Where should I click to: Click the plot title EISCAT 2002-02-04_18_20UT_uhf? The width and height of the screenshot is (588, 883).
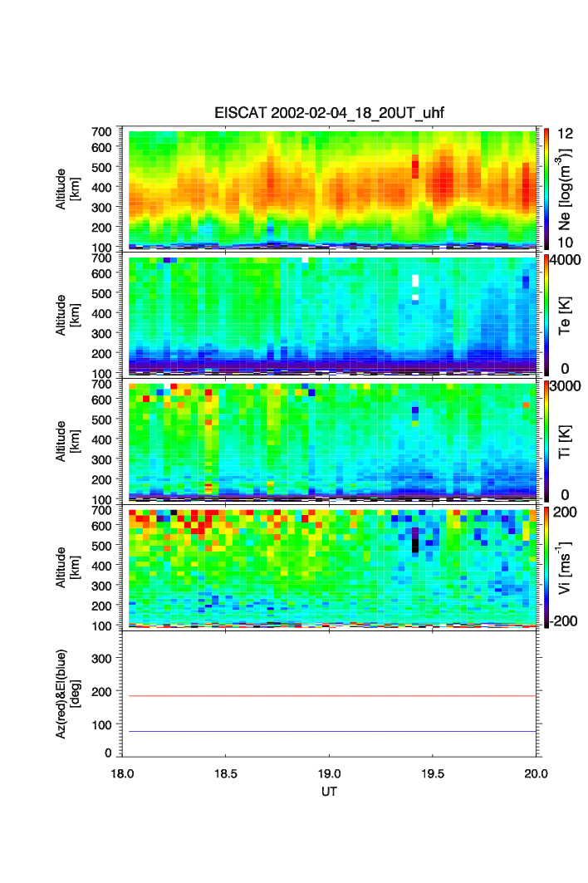[329, 113]
